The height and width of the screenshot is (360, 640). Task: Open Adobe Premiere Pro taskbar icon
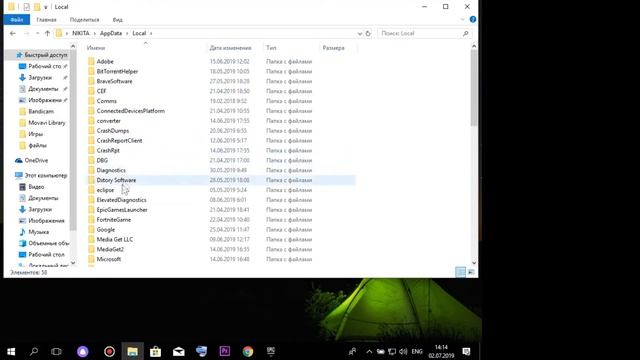[x=224, y=351]
